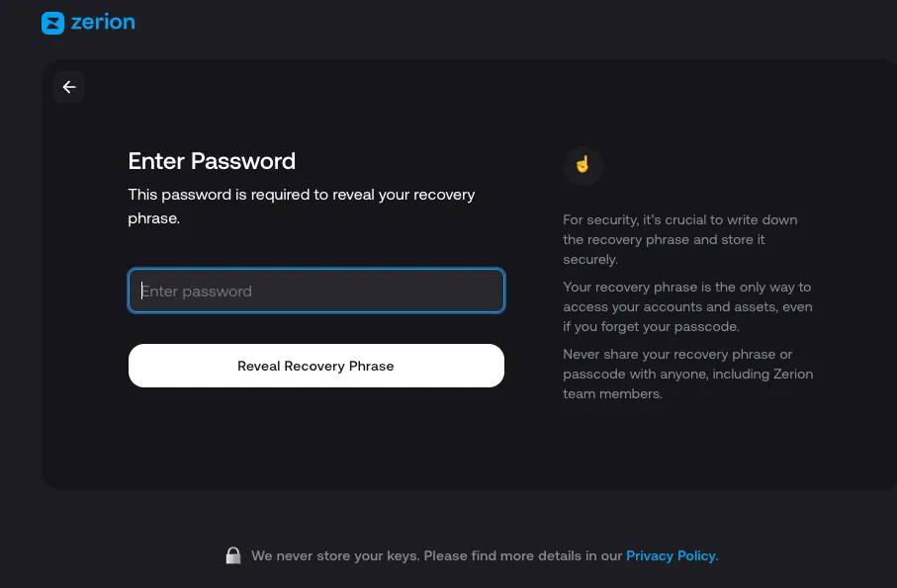Screen dimensions: 897x588
Task: Click the recovery phrase access warning text
Action: pos(687,306)
